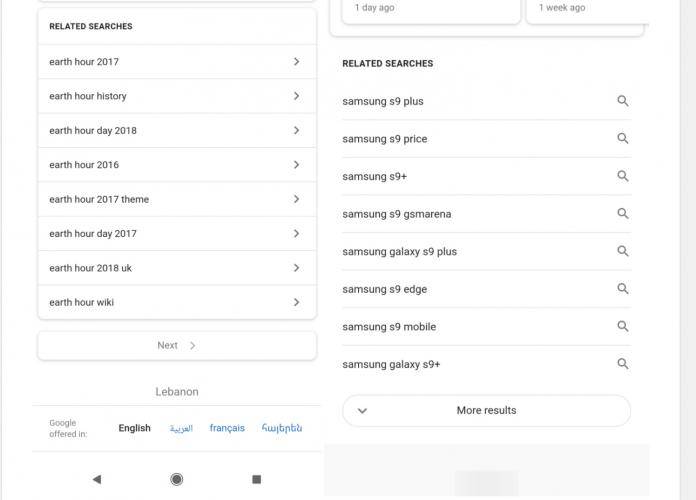Click search icon beside samsung s9 mobile
Image resolution: width=696 pixels, height=500 pixels.
coord(623,326)
